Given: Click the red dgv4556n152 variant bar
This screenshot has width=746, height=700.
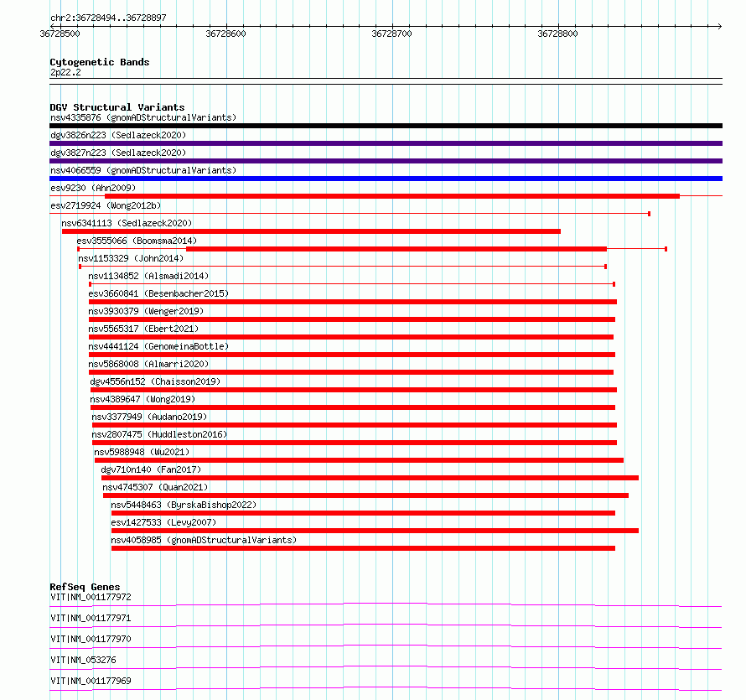Looking at the screenshot, I should tap(354, 390).
